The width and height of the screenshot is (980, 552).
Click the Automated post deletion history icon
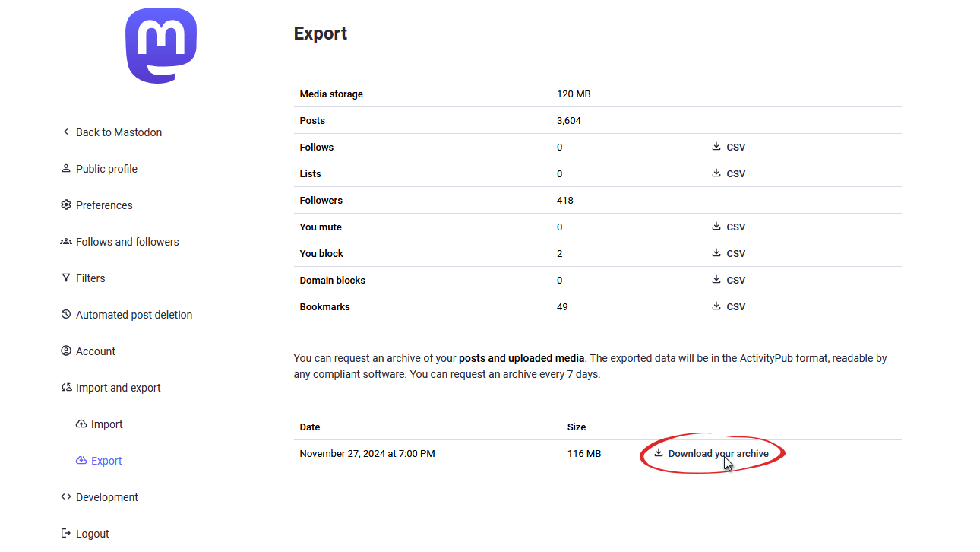(66, 315)
